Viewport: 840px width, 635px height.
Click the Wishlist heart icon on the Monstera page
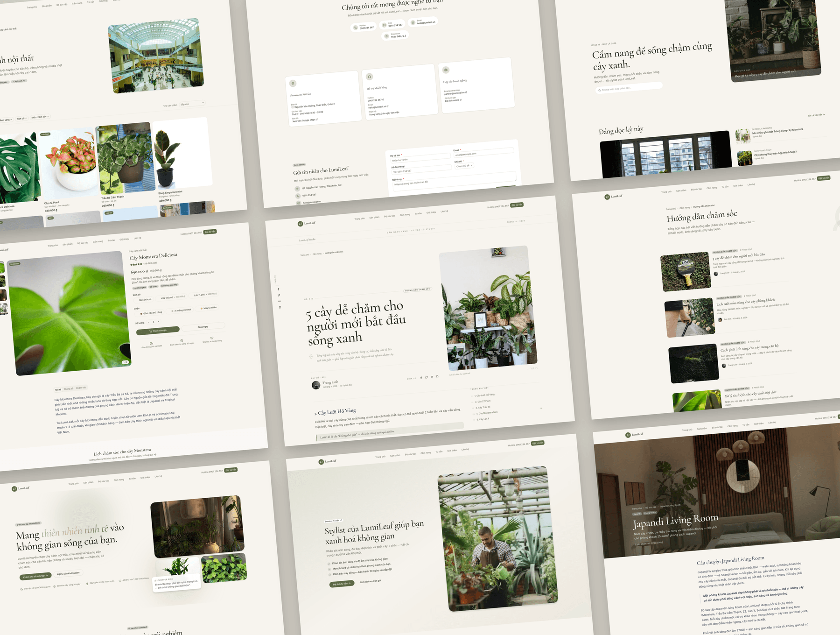click(212, 338)
